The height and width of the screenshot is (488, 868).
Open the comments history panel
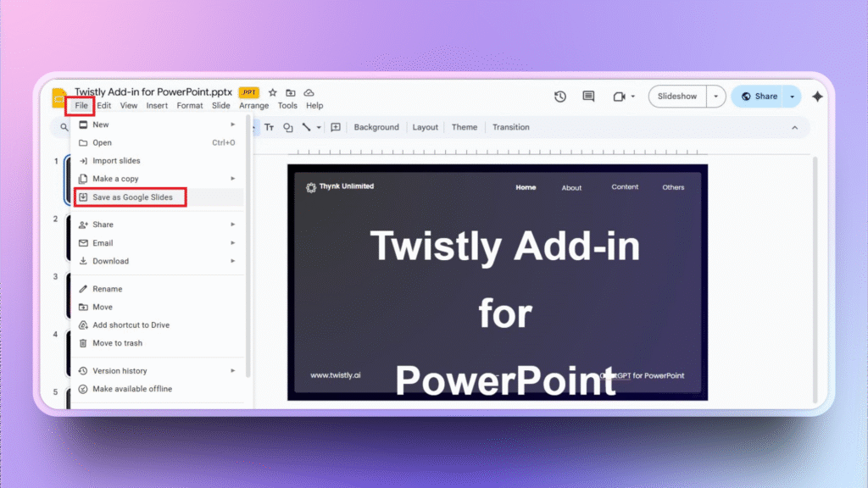pyautogui.click(x=588, y=97)
